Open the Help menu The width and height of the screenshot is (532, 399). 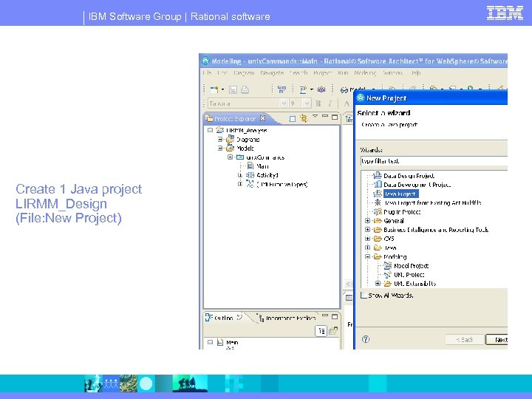pyautogui.click(x=416, y=72)
